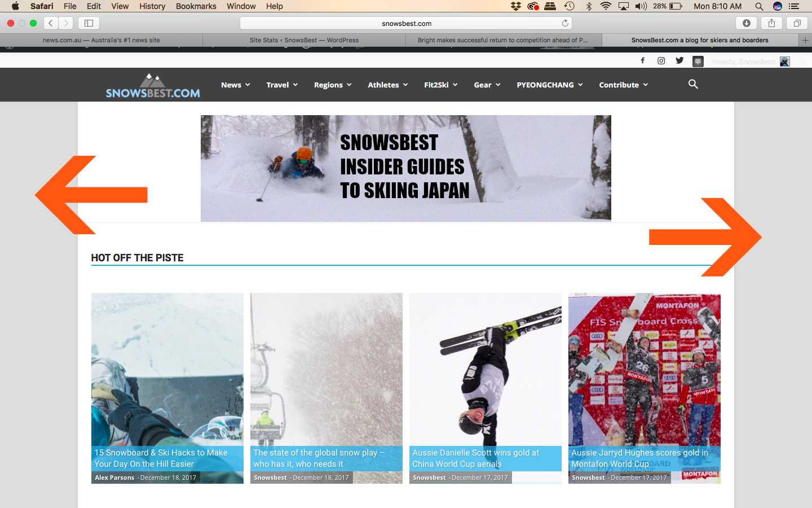Open Siri from menu bar
812x508 pixels.
pos(778,6)
